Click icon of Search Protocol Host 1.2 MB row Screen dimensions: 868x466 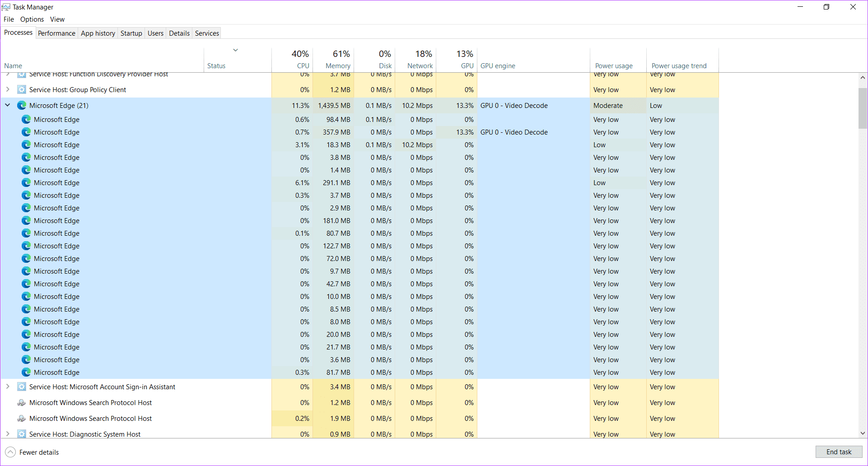click(22, 402)
